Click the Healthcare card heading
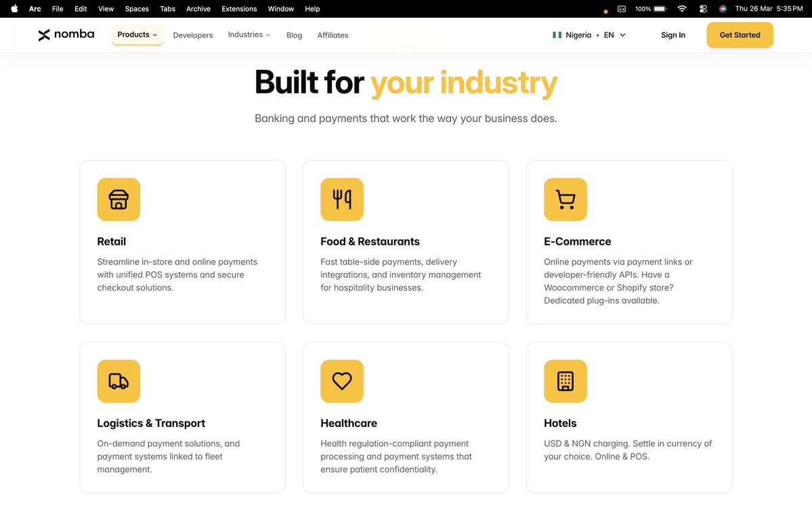 [349, 424]
